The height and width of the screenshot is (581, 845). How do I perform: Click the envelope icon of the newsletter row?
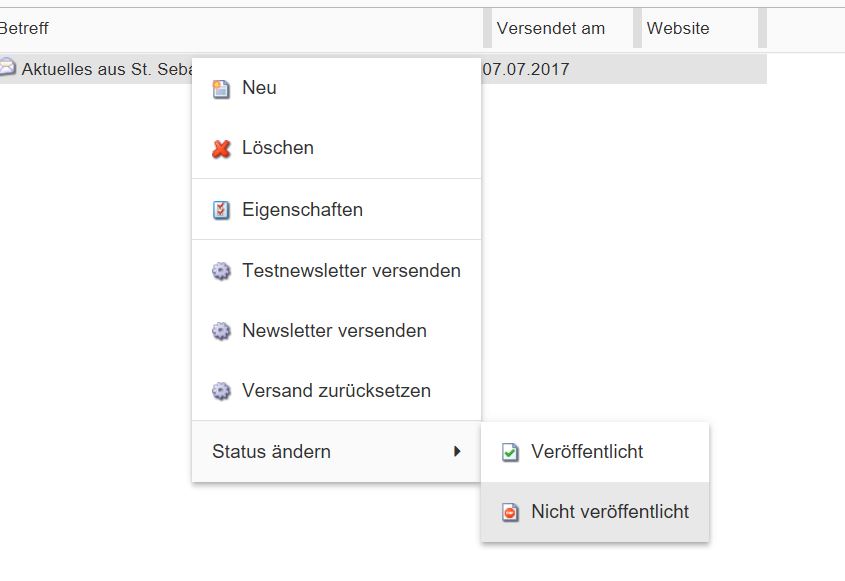(x=7, y=69)
